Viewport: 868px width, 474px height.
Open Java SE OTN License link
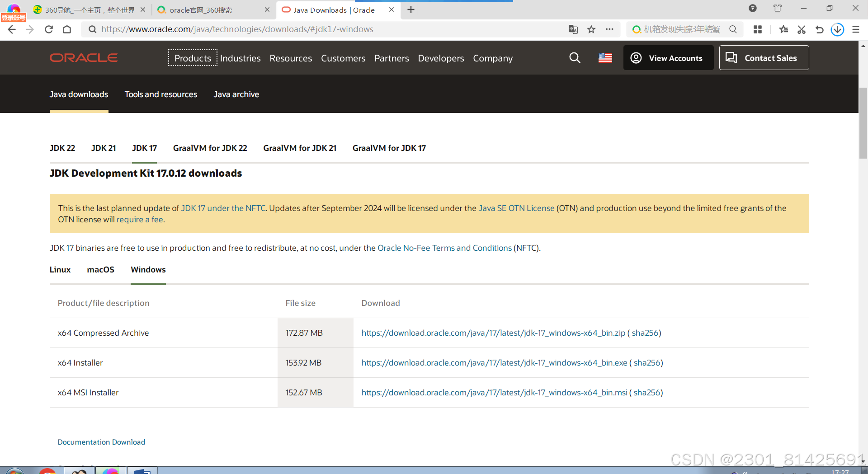(516, 208)
